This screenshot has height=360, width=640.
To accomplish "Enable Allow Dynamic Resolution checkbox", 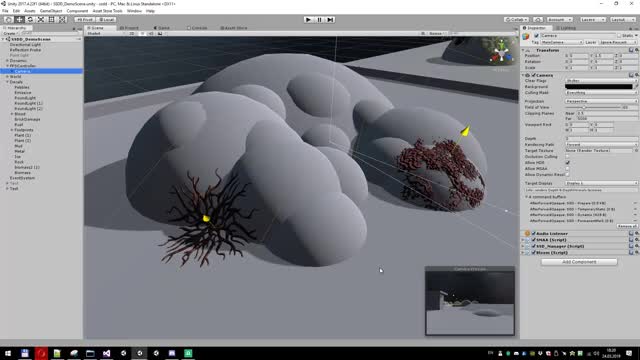I will coord(567,175).
